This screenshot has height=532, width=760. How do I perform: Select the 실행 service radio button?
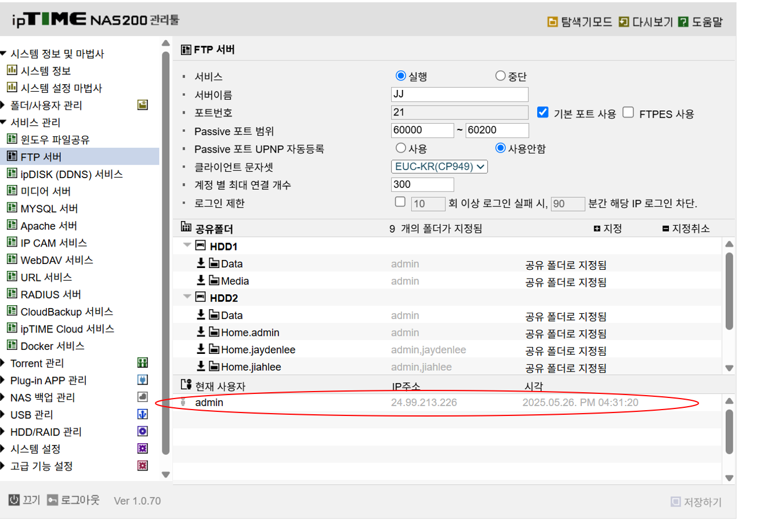(x=400, y=76)
